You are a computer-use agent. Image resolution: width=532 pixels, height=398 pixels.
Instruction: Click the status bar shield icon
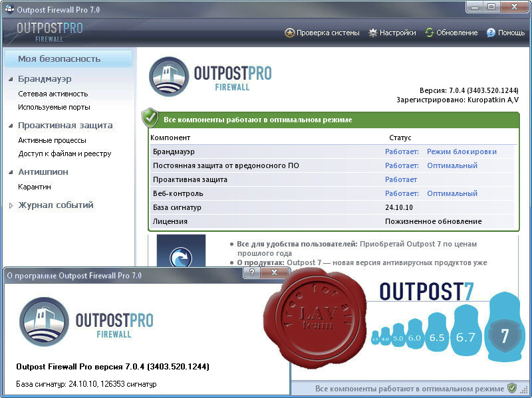(512, 388)
